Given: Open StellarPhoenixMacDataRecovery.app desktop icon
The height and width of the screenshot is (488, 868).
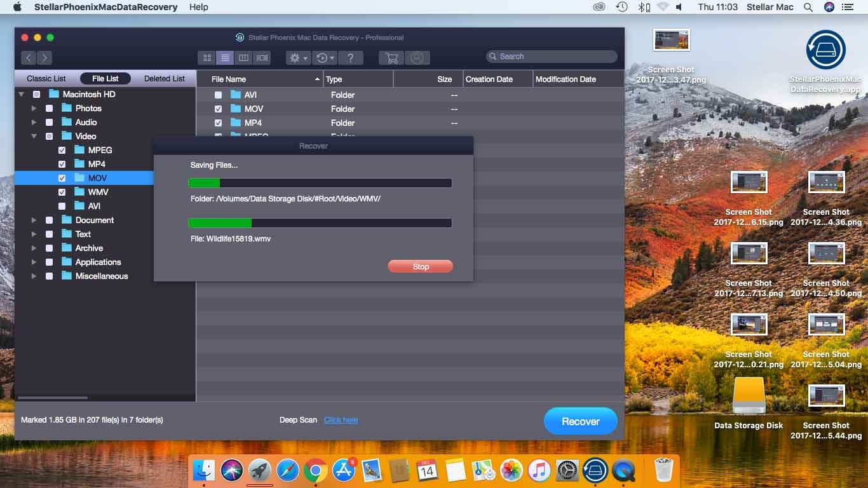Looking at the screenshot, I should point(825,51).
